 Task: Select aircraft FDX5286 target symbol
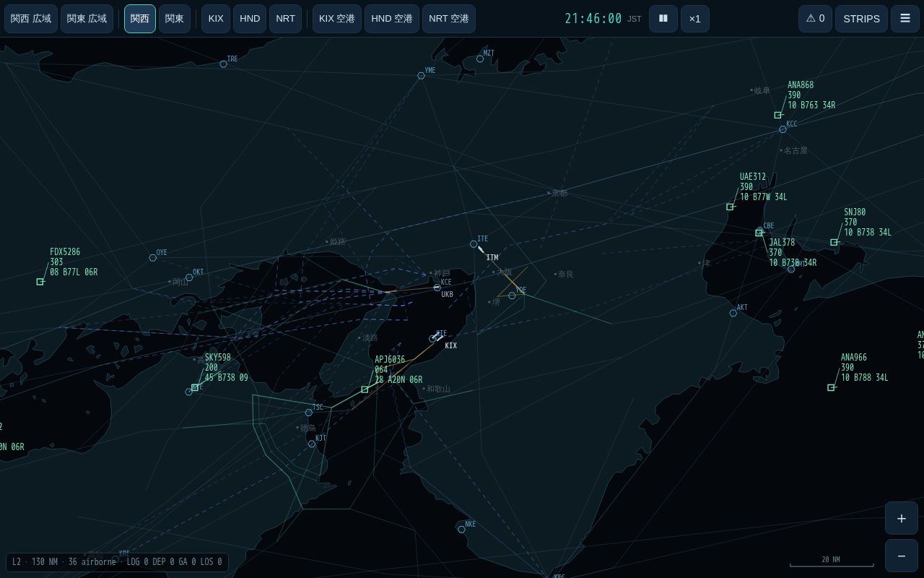pos(40,282)
